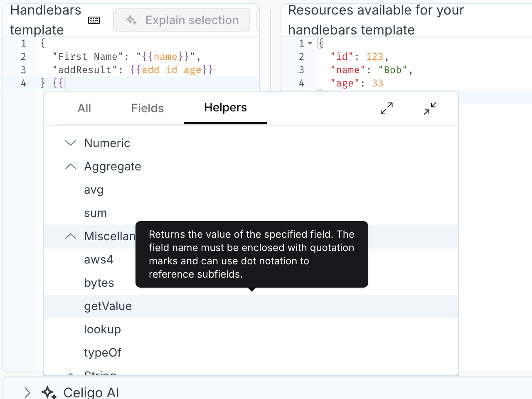Collapse the Aggregate helper group
532x399 pixels.
(71, 166)
